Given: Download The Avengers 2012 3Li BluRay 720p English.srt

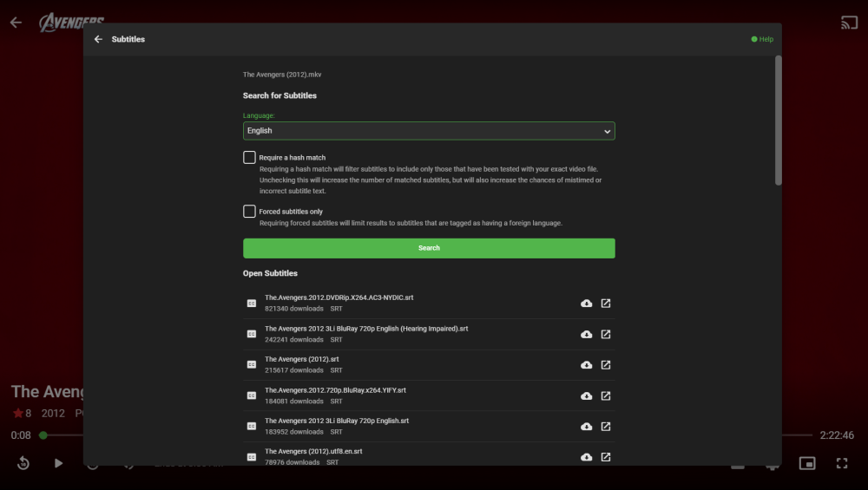Looking at the screenshot, I should (x=586, y=427).
